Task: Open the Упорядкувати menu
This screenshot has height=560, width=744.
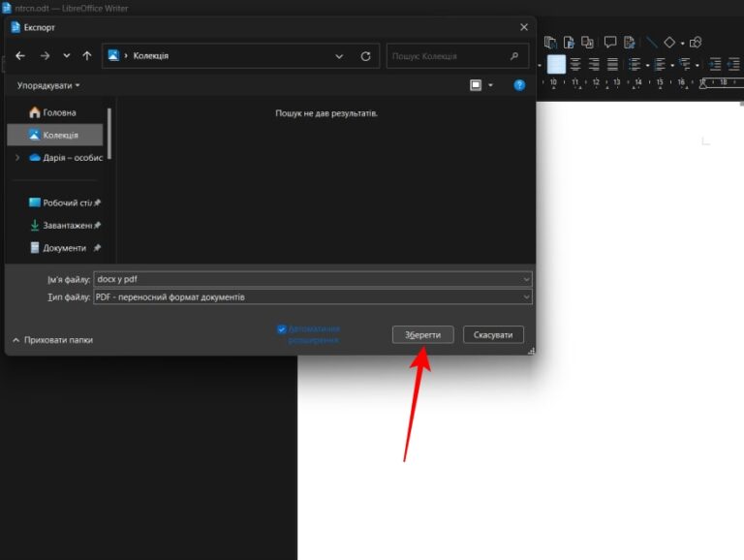Action: point(48,85)
